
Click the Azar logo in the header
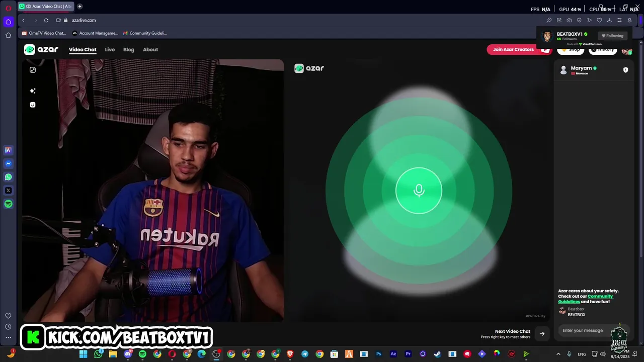click(41, 49)
